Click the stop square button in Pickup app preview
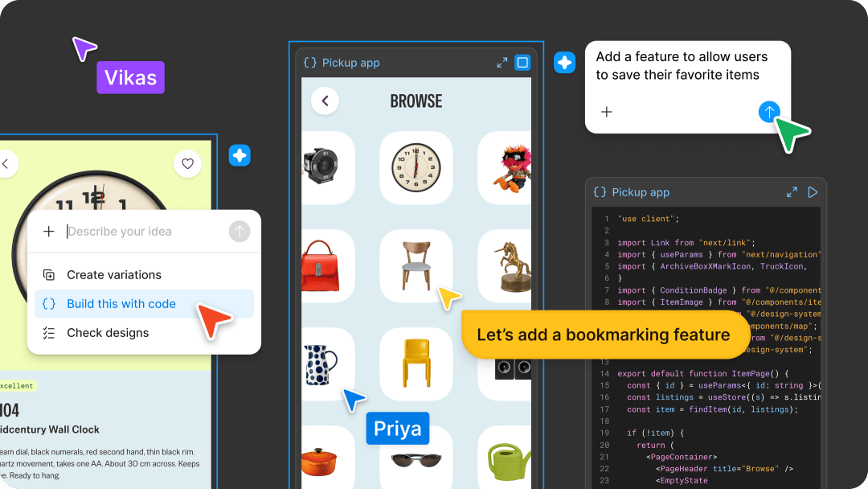Viewport: 868px width, 489px height. click(x=522, y=63)
